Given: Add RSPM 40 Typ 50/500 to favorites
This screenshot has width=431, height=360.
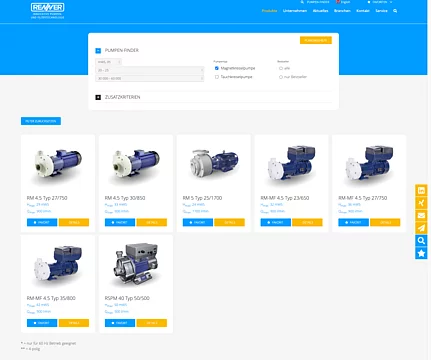Looking at the screenshot, I should point(120,323).
